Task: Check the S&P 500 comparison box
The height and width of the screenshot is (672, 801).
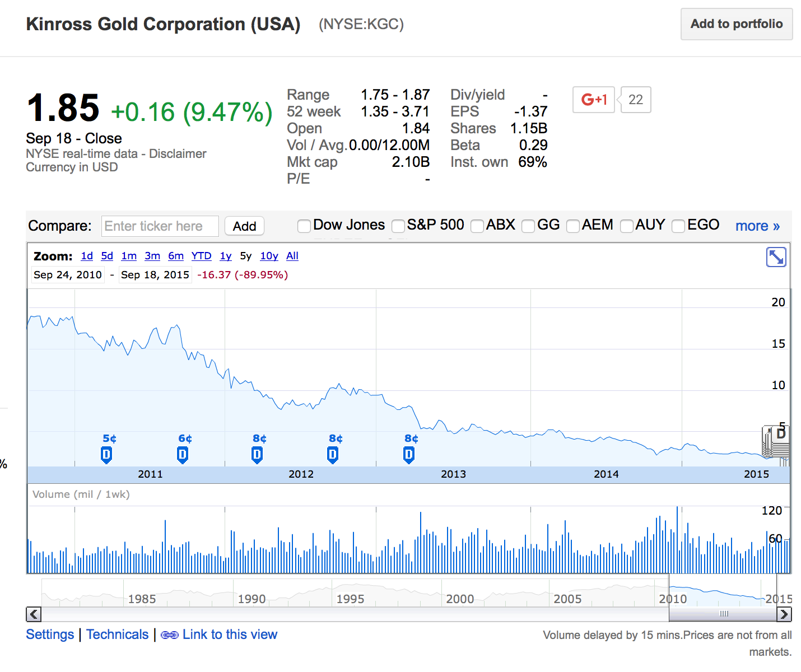Action: [x=398, y=226]
